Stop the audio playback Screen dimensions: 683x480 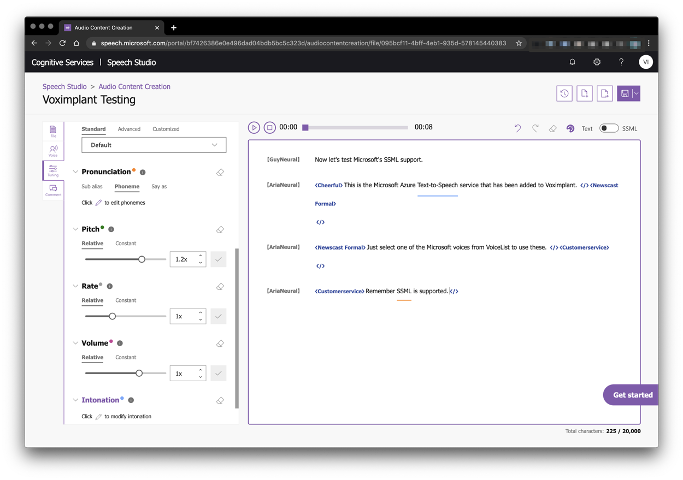point(270,128)
